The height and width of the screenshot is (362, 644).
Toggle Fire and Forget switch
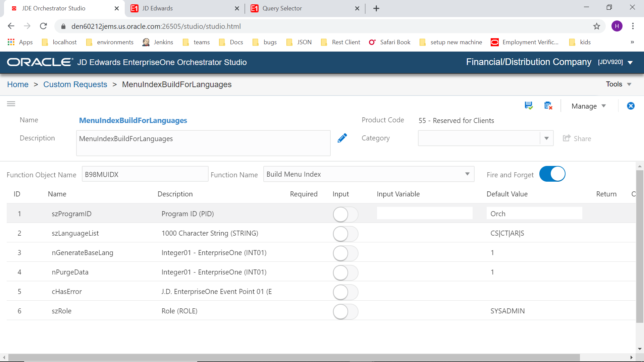(x=552, y=174)
